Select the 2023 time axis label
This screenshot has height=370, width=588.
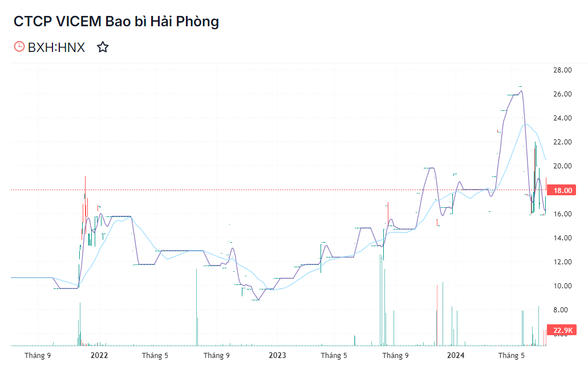click(x=277, y=356)
